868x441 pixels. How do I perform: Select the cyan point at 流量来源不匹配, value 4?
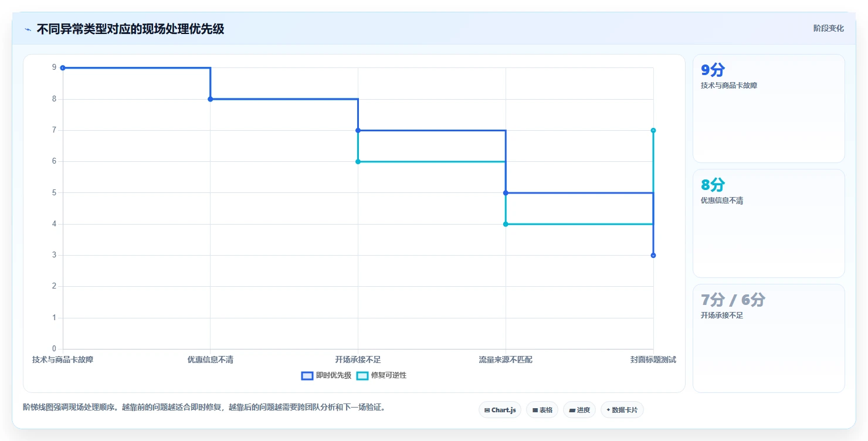(x=506, y=224)
